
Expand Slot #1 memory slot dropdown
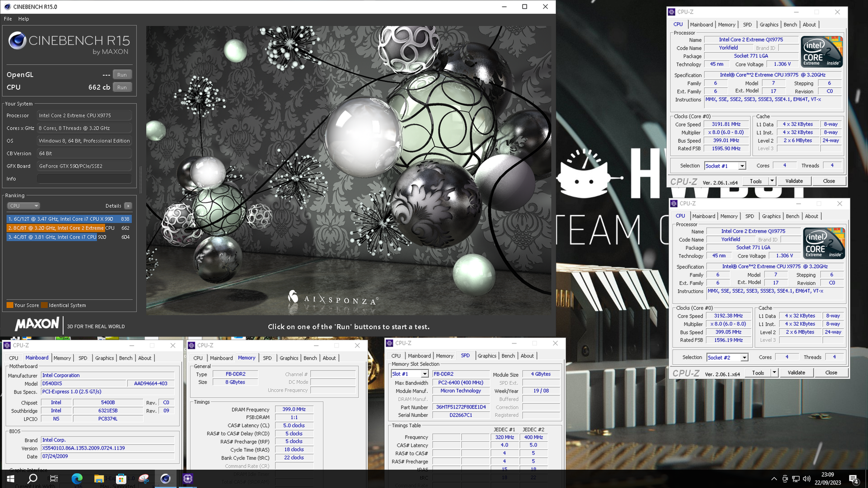(425, 374)
